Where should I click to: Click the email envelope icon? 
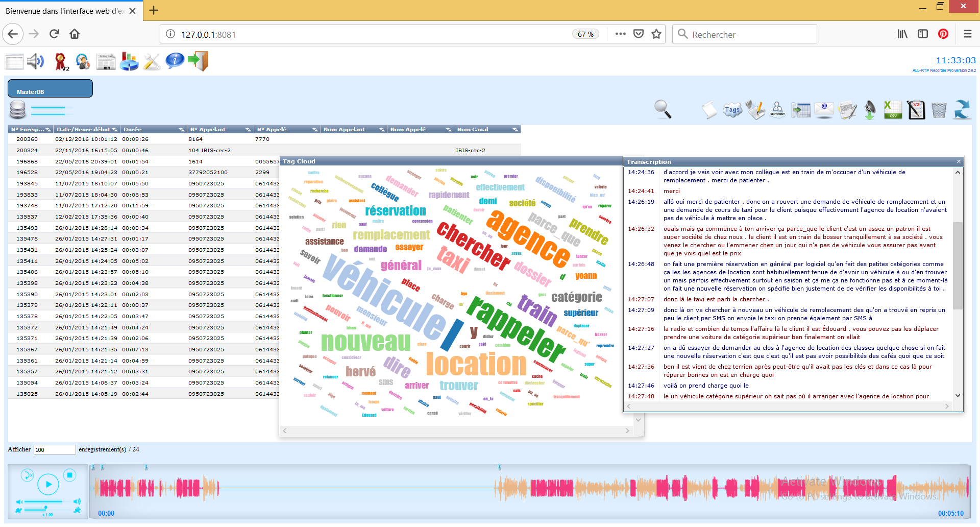tap(824, 110)
